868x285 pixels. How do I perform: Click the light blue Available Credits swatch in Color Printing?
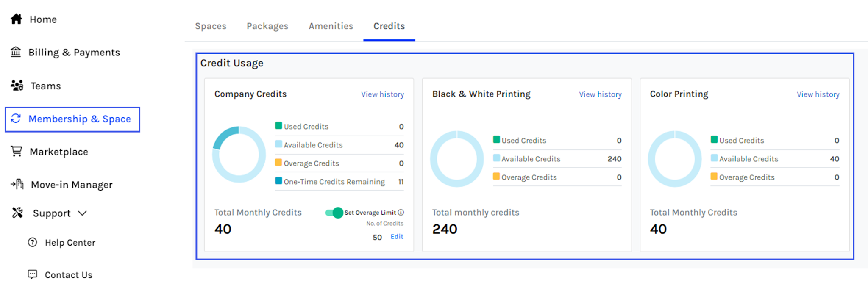714,158
